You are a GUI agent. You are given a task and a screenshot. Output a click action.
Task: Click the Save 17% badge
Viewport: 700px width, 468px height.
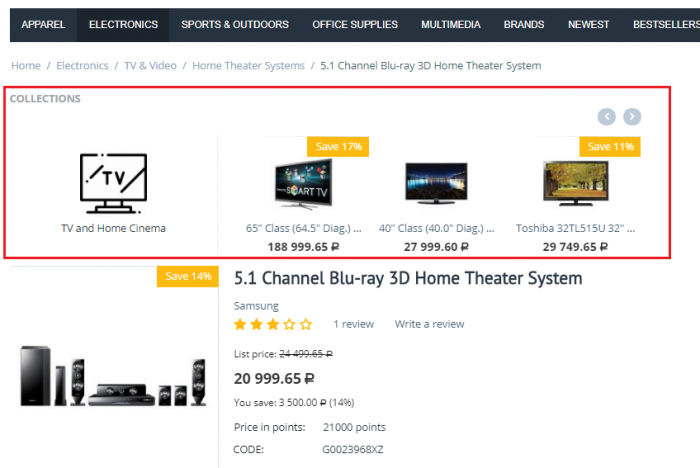click(338, 146)
